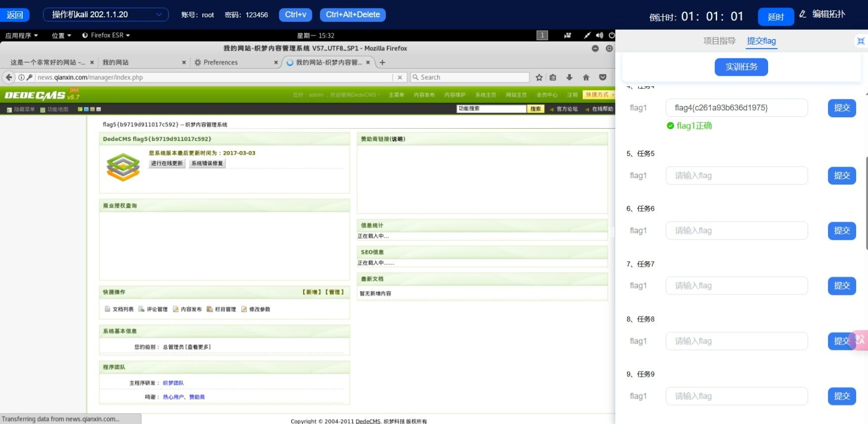This screenshot has width=868, height=424.
Task: Click the Ctrl+Alt+Delete button
Action: 353,15
